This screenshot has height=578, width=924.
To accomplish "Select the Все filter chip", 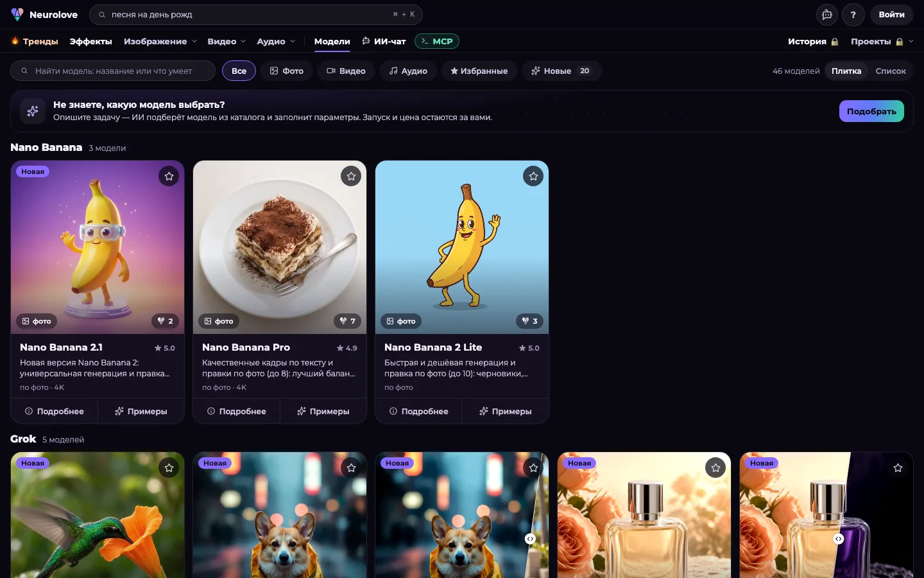I will coord(239,71).
